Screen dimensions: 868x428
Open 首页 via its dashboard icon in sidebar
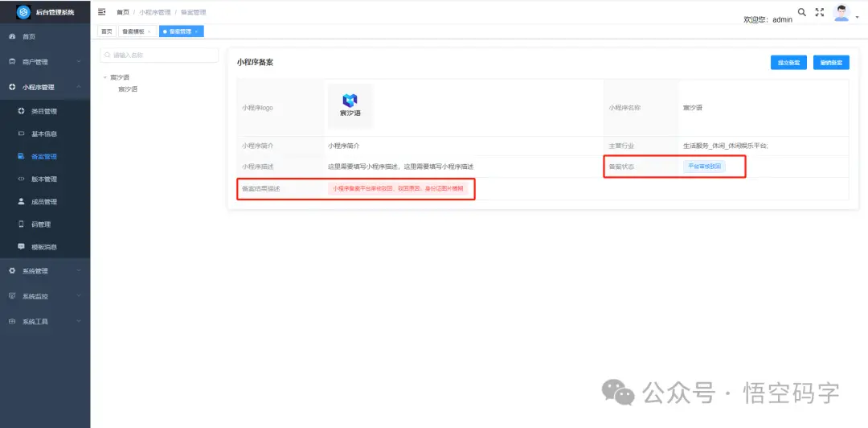[x=11, y=36]
